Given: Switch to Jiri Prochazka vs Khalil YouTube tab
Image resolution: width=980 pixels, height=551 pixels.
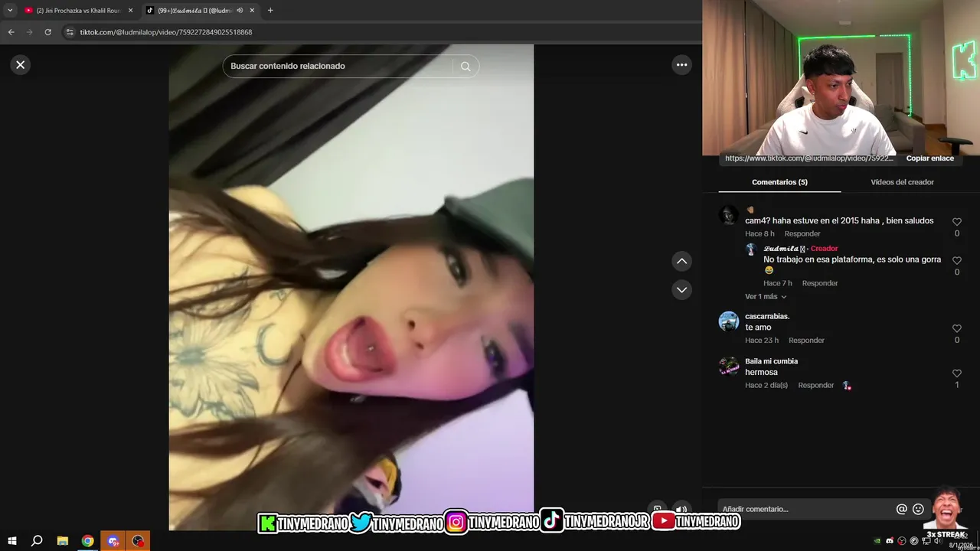Looking at the screenshot, I should 78,10.
